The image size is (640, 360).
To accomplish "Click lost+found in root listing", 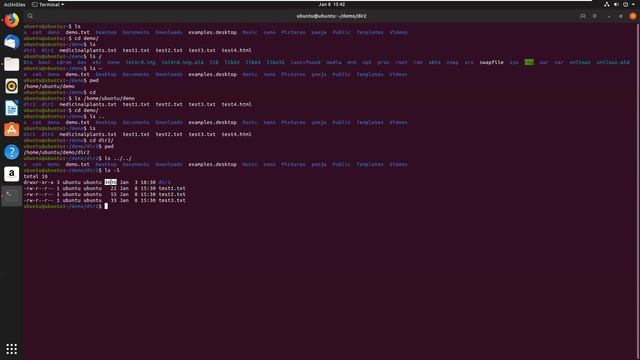I will (x=306, y=62).
